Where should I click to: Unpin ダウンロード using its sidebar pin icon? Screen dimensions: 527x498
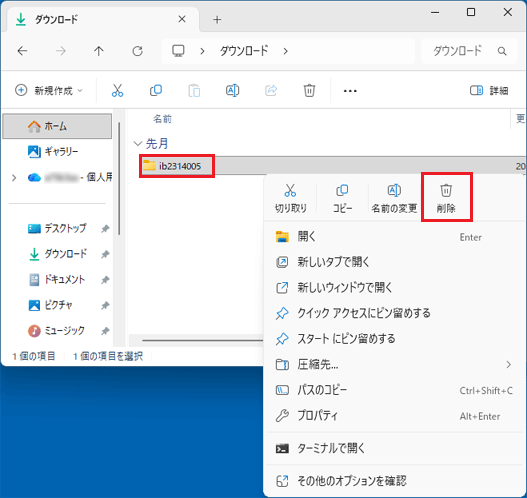[x=105, y=254]
